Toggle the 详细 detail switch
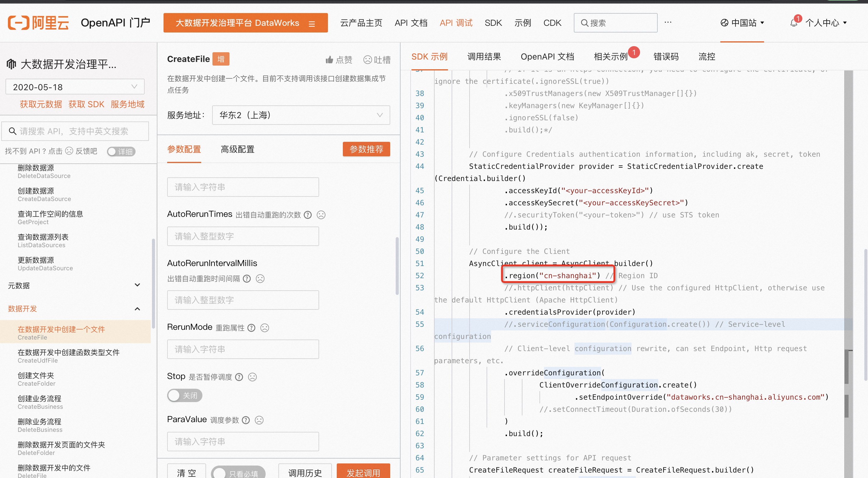Image resolution: width=868 pixels, height=478 pixels. pyautogui.click(x=121, y=152)
